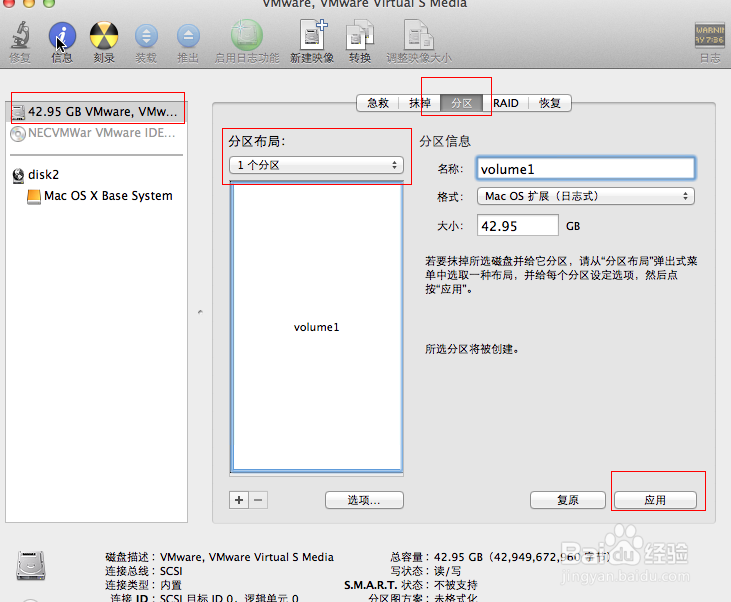Switch to the 抹掉 (Erase) tab
This screenshot has width=731, height=602.
420,103
